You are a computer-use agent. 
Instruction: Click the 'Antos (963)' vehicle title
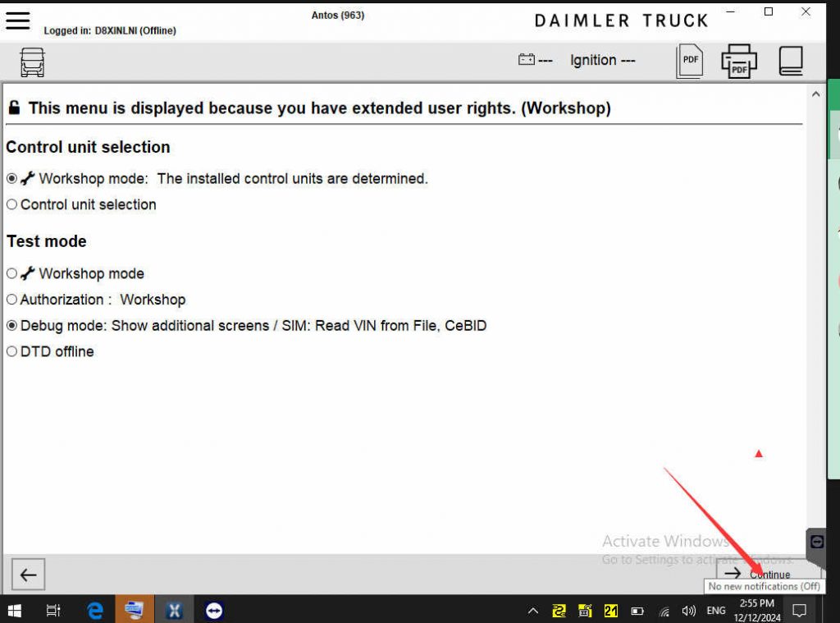337,15
